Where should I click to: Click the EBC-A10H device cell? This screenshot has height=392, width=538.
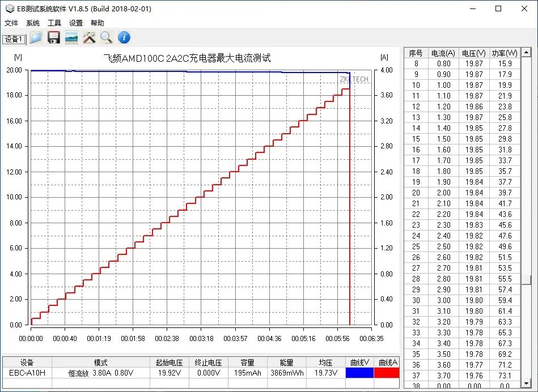(27, 373)
